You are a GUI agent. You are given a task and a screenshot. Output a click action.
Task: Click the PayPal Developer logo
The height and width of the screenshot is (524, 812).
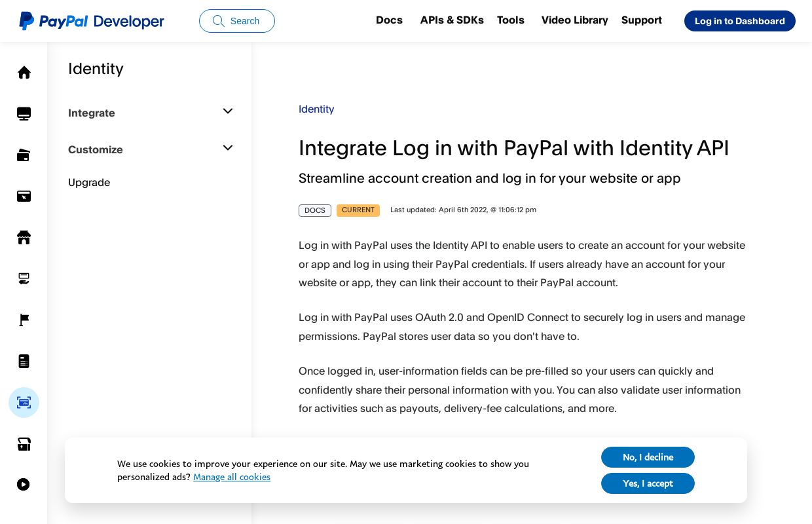pos(92,21)
